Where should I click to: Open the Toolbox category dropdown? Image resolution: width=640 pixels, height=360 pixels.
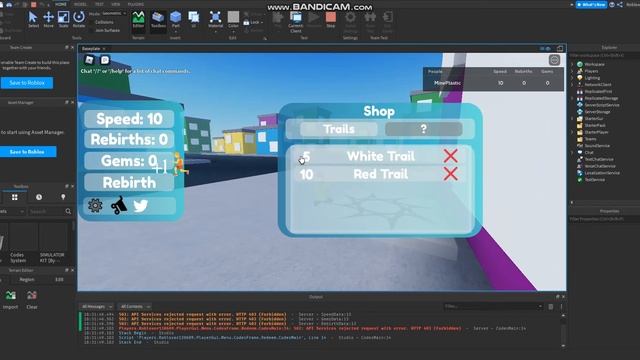pos(13,211)
